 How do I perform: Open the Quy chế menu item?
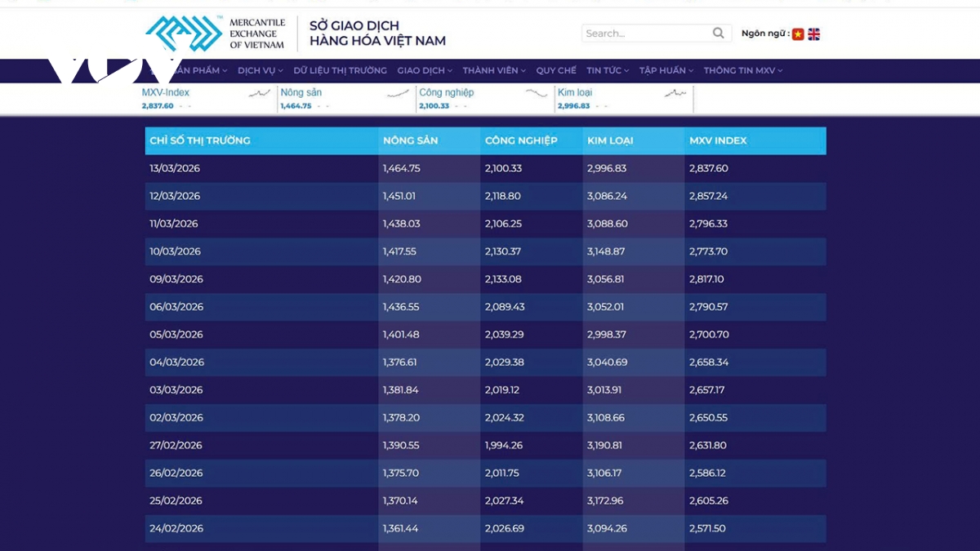click(555, 71)
